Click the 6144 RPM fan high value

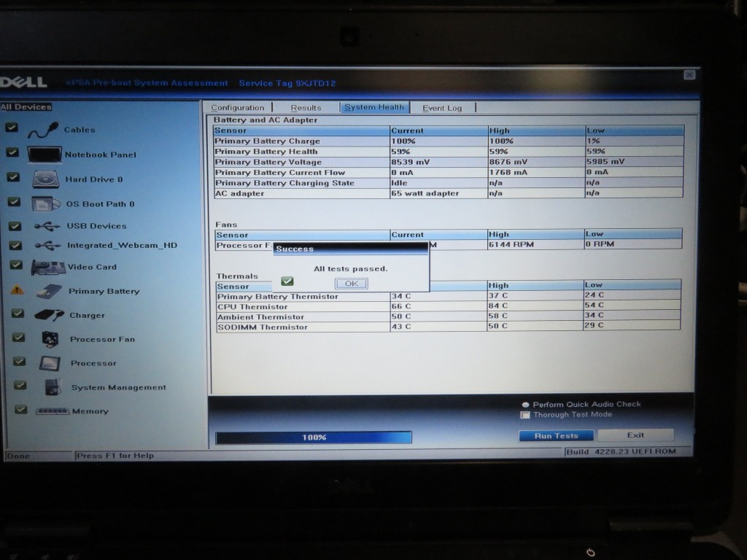(x=511, y=244)
